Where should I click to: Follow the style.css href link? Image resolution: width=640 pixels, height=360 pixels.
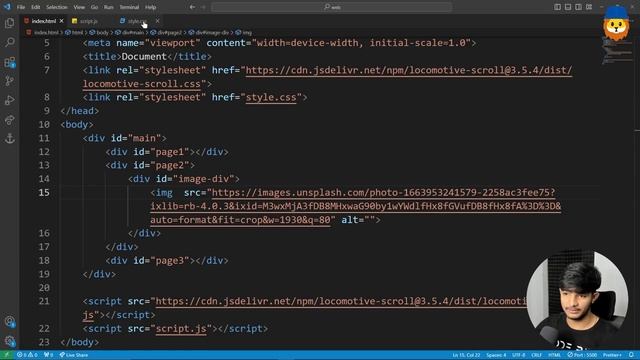tap(271, 98)
